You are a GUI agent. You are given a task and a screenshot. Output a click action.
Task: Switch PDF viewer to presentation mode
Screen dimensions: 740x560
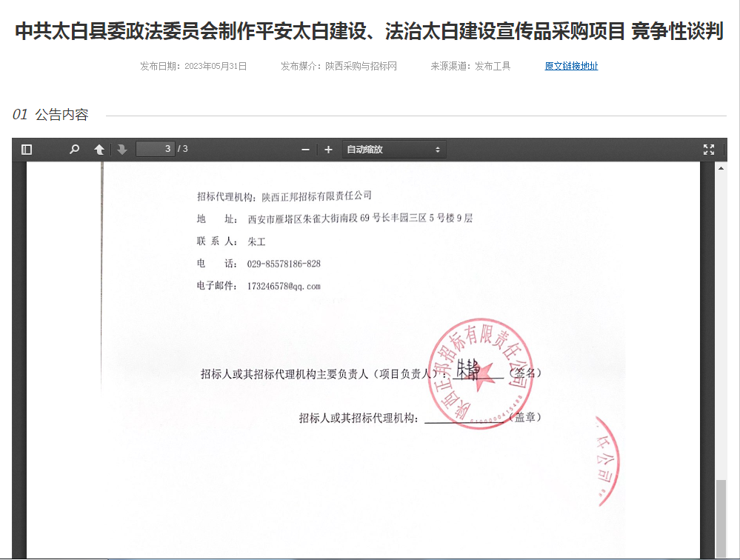(709, 150)
